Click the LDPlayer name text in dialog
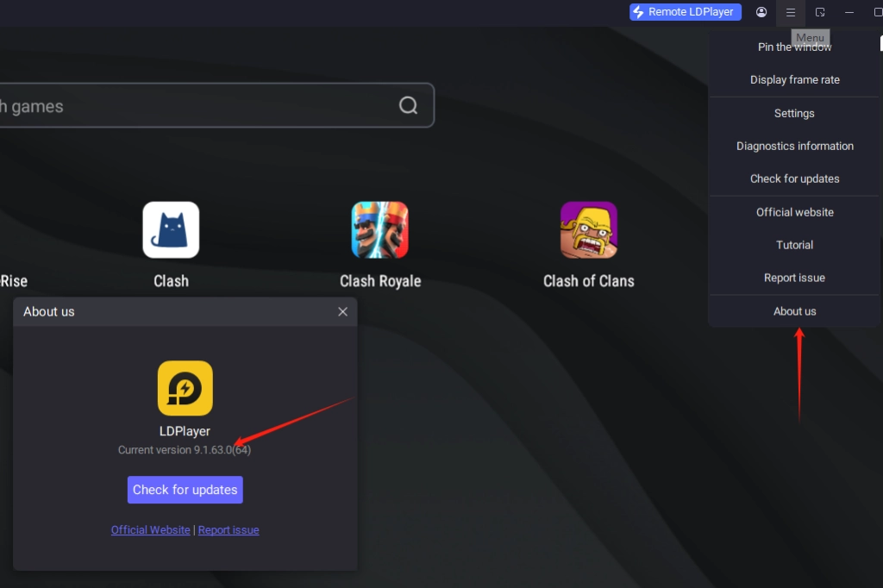The image size is (883, 588). [x=185, y=431]
